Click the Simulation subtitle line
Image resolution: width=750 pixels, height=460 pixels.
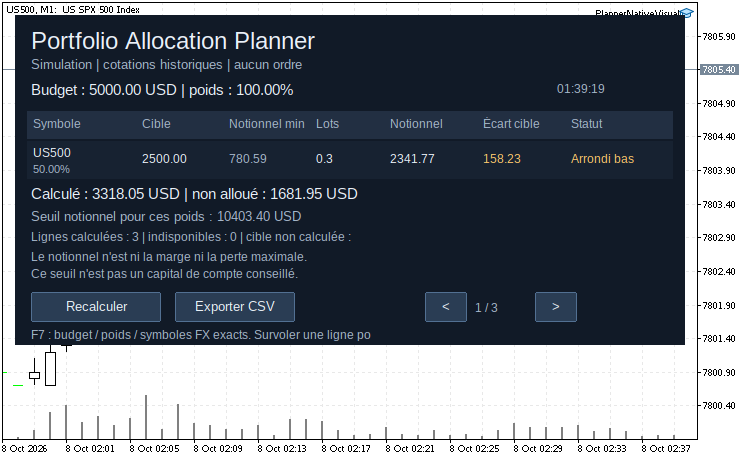click(166, 65)
